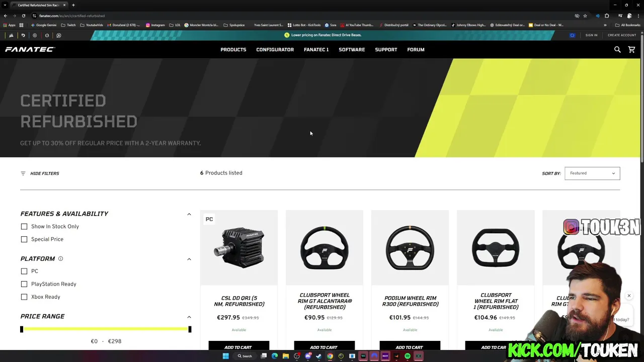The height and width of the screenshot is (362, 644).
Task: Open Spotify from the taskbar
Action: pyautogui.click(x=408, y=356)
